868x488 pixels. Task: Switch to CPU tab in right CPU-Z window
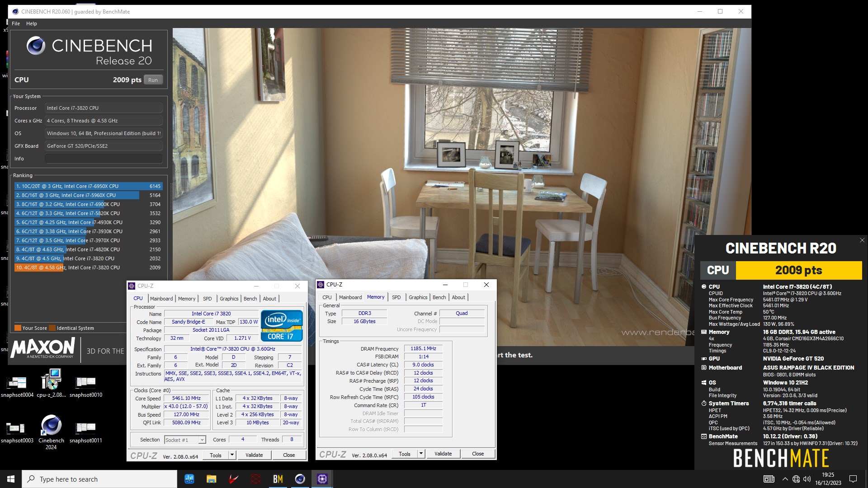click(327, 297)
